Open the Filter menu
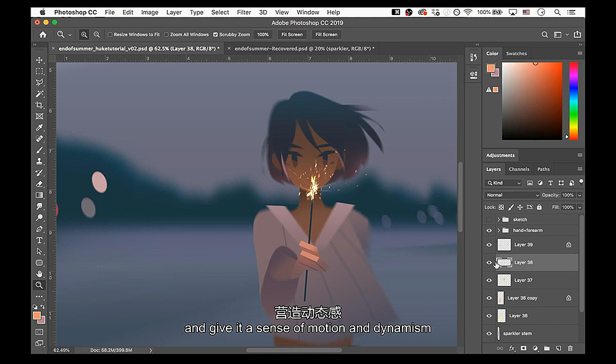 click(x=244, y=12)
